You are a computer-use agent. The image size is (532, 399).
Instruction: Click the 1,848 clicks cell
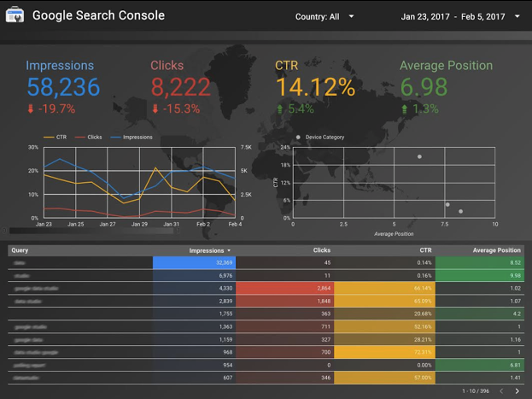[x=284, y=302]
